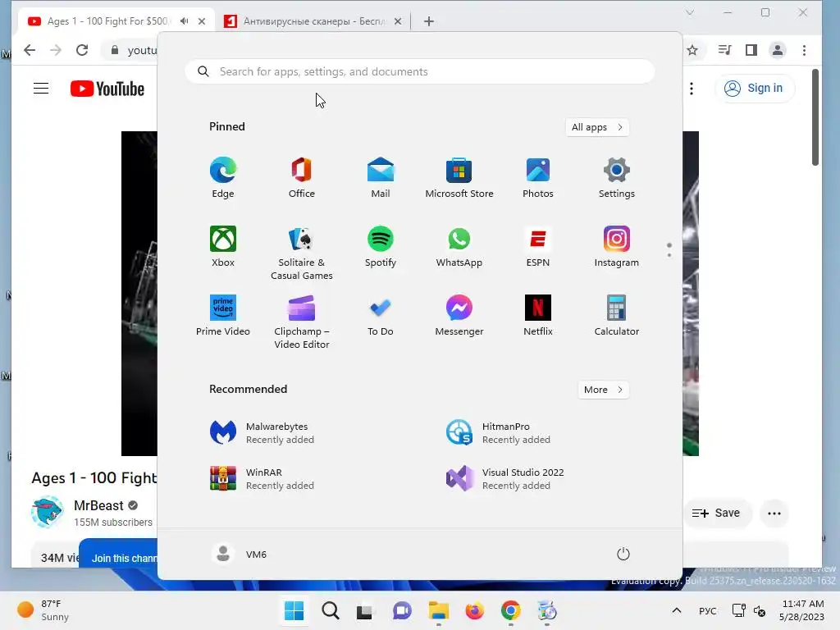
Task: Open Firefox from taskbar
Action: point(475,610)
